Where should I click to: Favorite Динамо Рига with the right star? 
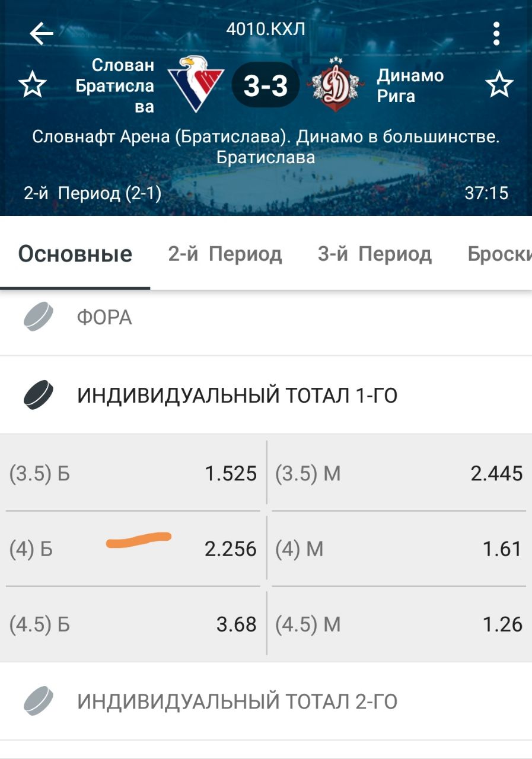point(499,85)
